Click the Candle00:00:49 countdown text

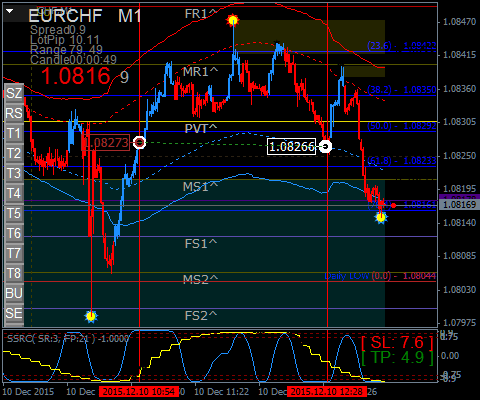[73, 60]
